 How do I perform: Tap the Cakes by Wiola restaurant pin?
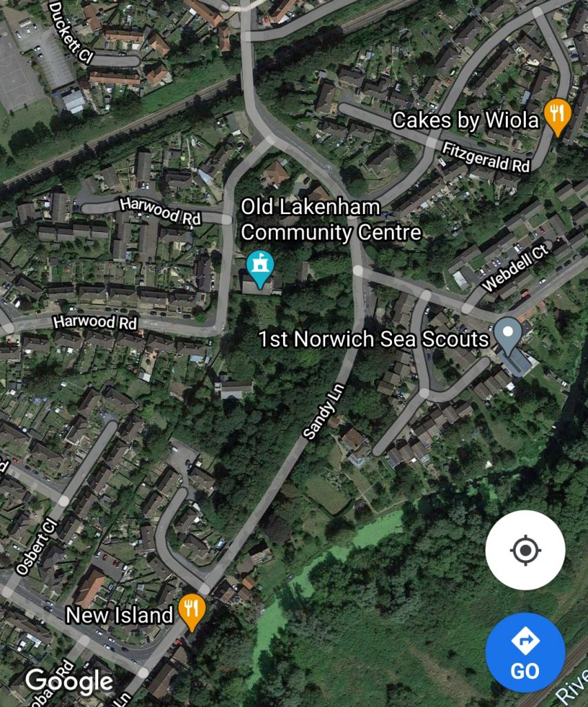pyautogui.click(x=558, y=117)
